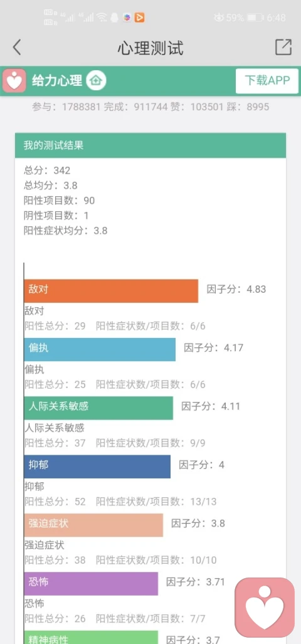The height and width of the screenshot is (644, 301).
Task: Tap the green 精神病性 bar
Action: [x=91, y=638]
